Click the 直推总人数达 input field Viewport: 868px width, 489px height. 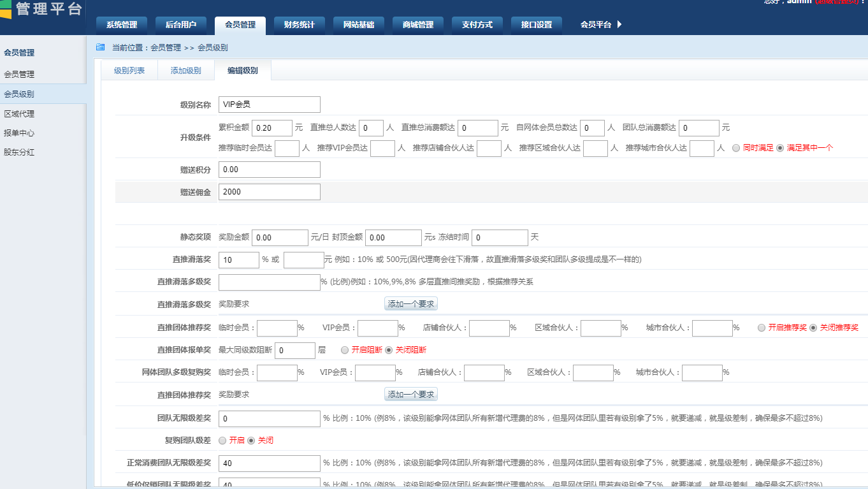click(372, 128)
